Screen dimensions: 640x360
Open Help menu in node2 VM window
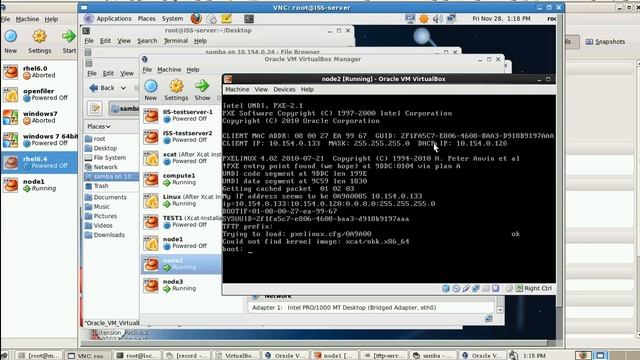307,89
